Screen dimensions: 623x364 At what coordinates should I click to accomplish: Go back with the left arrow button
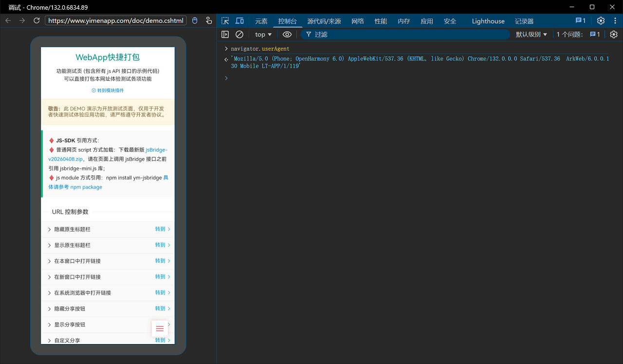coord(8,20)
